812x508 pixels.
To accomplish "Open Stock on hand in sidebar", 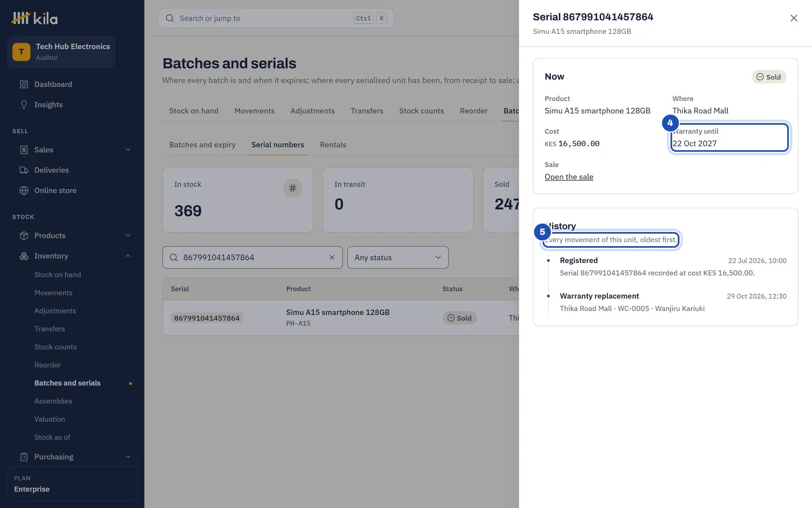I will tap(58, 274).
